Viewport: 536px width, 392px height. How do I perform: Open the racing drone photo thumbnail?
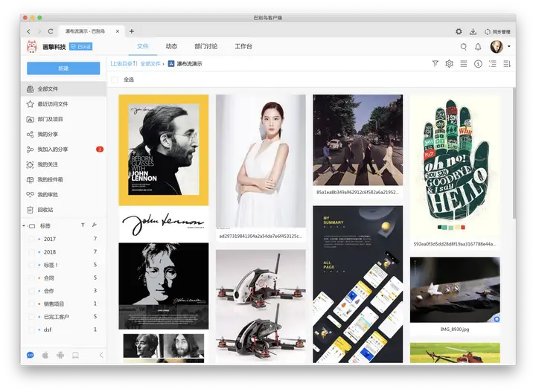click(x=261, y=306)
